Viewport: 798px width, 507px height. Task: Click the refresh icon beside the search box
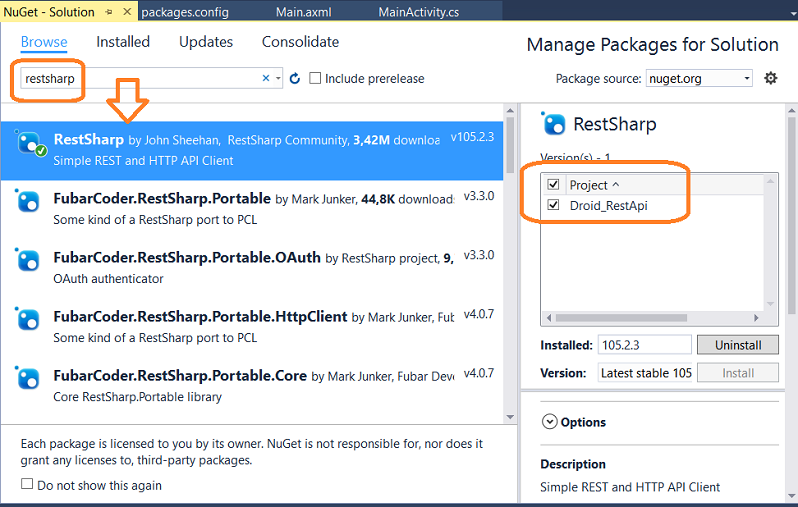(295, 78)
